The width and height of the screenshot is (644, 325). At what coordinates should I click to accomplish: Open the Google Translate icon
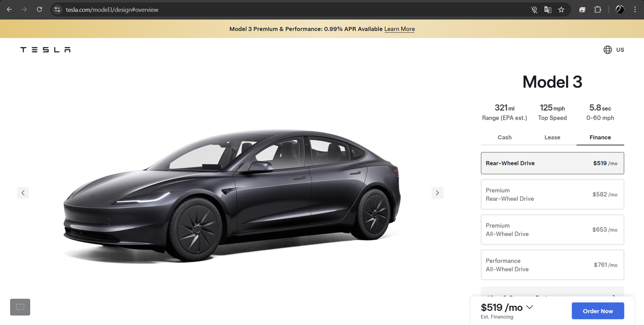pyautogui.click(x=548, y=10)
